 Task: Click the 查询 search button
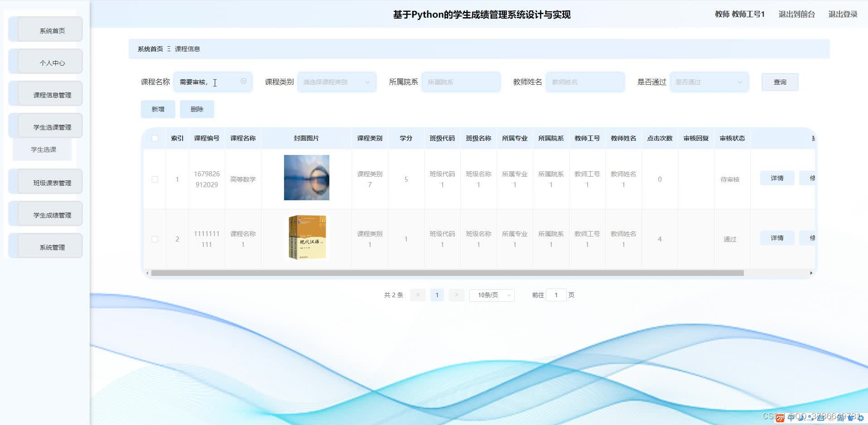point(780,82)
